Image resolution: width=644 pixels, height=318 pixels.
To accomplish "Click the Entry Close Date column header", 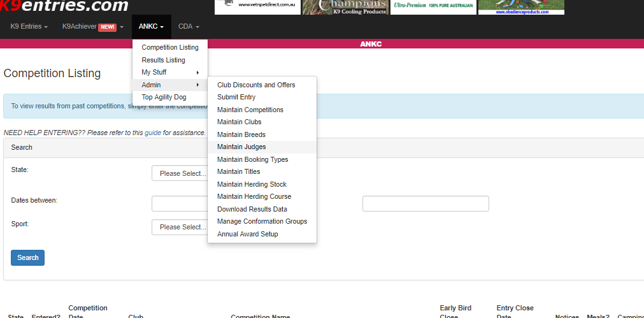I will point(515,312).
